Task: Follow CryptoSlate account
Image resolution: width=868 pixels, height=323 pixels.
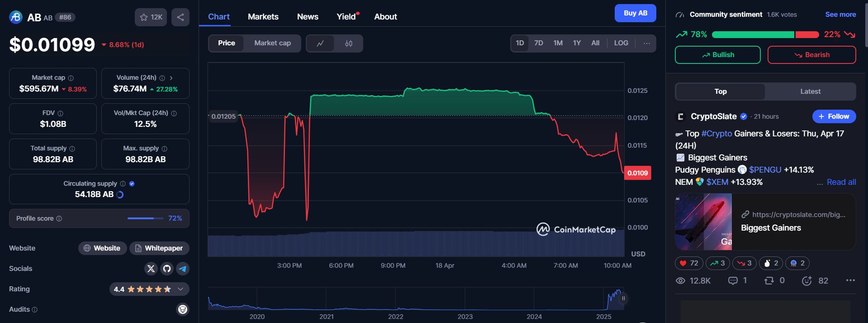Action: pyautogui.click(x=834, y=116)
